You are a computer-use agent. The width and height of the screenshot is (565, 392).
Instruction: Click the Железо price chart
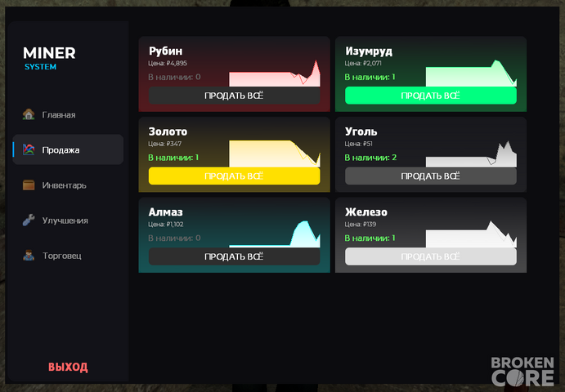pyautogui.click(x=471, y=234)
